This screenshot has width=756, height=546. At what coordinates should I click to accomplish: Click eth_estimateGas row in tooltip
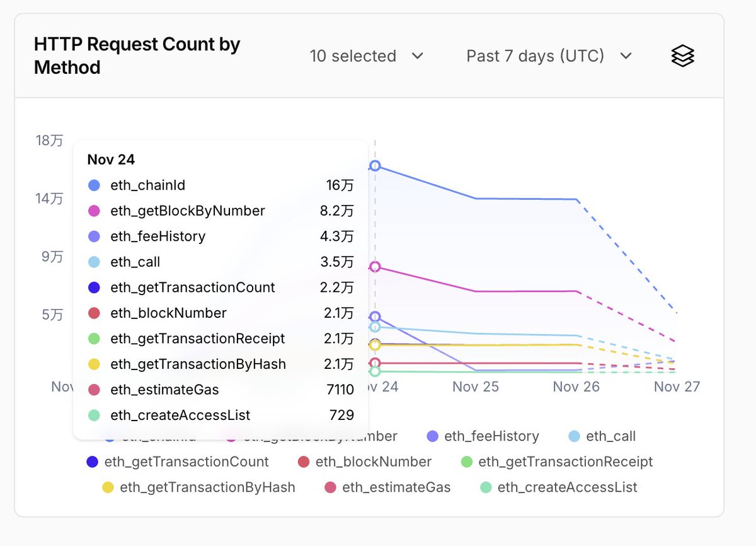220,390
